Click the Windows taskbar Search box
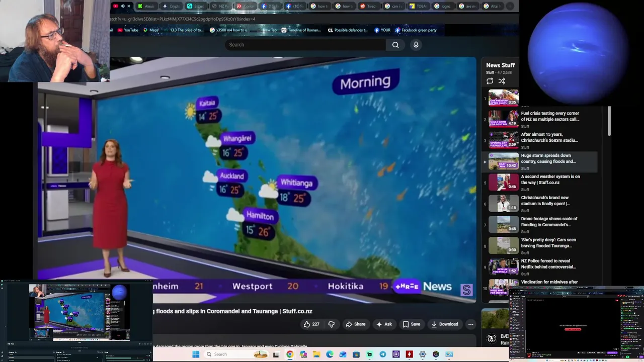This screenshot has height=362, width=644. pos(237,354)
